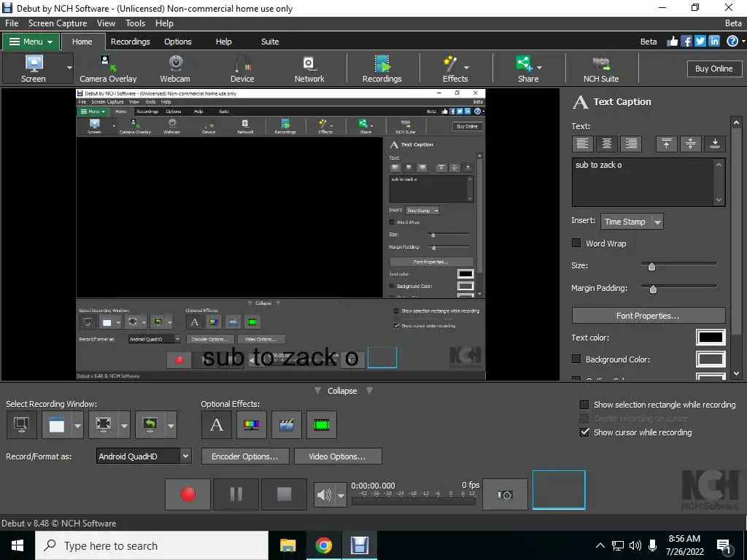The image size is (747, 560).
Task: Open the View menu
Action: 106,23
